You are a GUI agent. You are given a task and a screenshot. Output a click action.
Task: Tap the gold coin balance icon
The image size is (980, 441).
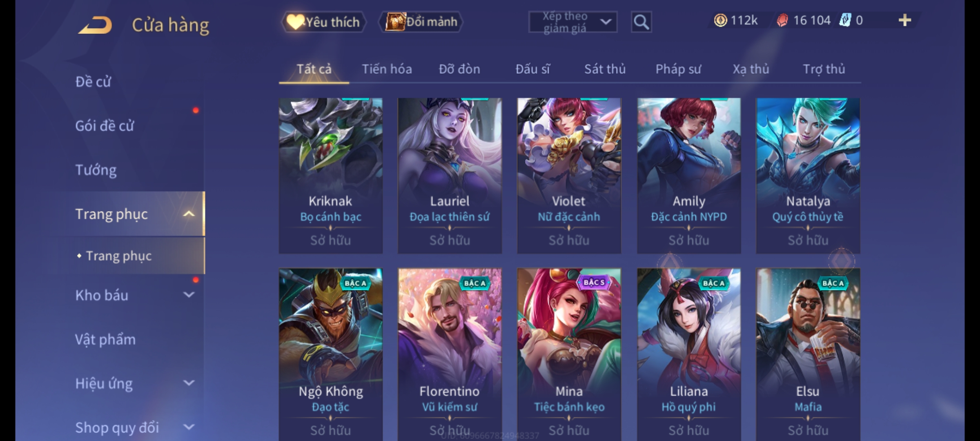[720, 20]
